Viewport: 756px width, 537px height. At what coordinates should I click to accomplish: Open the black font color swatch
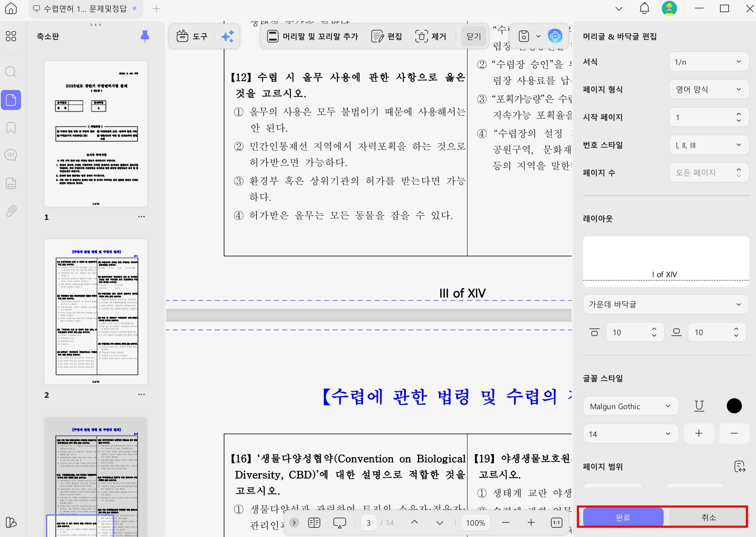[734, 405]
